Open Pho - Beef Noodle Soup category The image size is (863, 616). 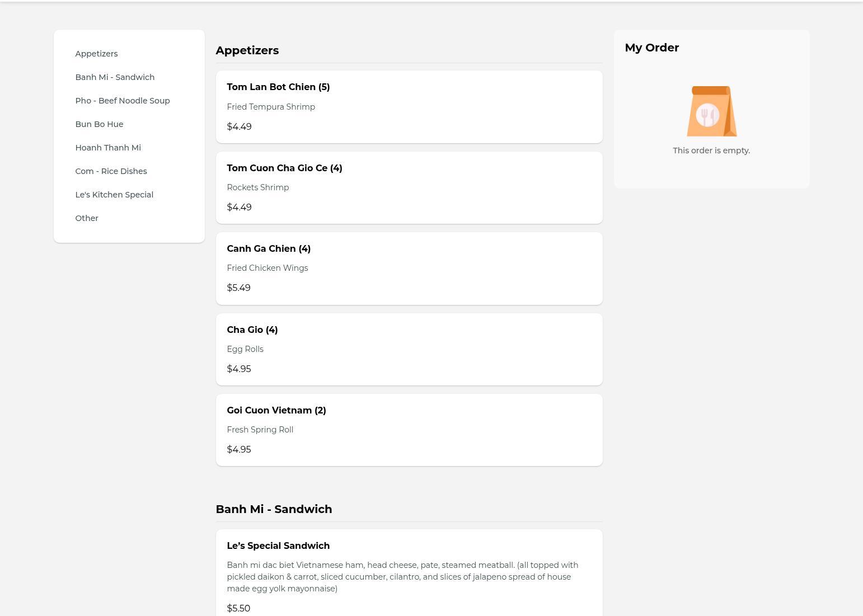pyautogui.click(x=123, y=101)
